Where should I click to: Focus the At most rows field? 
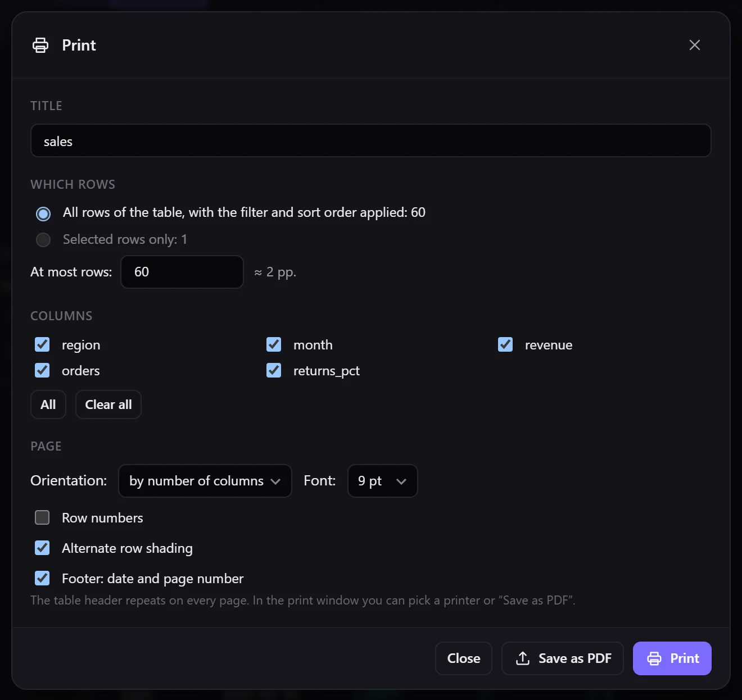click(x=182, y=272)
